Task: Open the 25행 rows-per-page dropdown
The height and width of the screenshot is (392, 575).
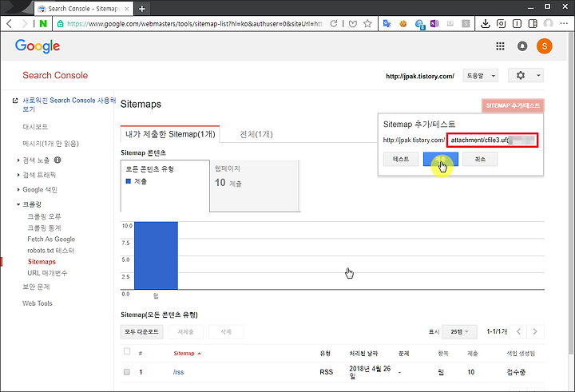Action: tap(459, 331)
